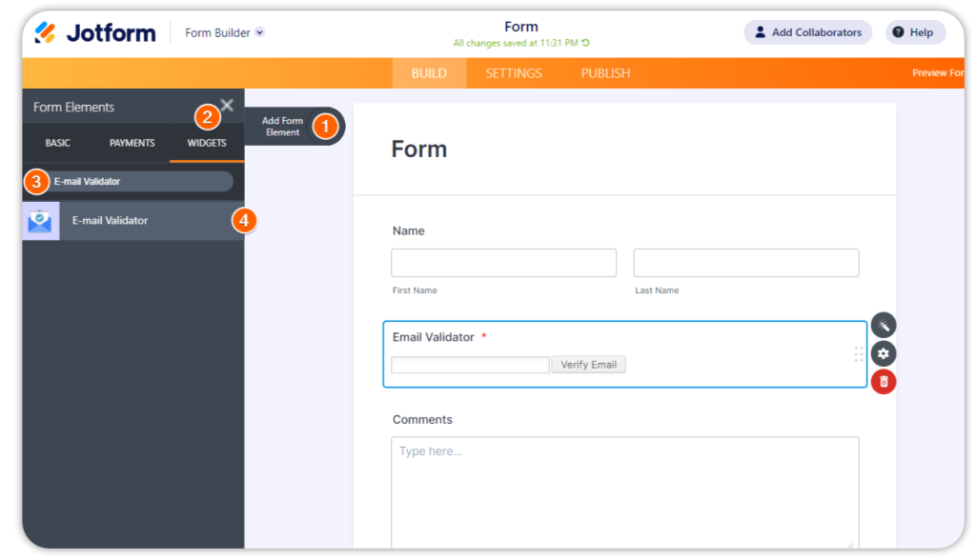976x560 pixels.
Task: Switch to the PUBLISH tab
Action: (605, 73)
